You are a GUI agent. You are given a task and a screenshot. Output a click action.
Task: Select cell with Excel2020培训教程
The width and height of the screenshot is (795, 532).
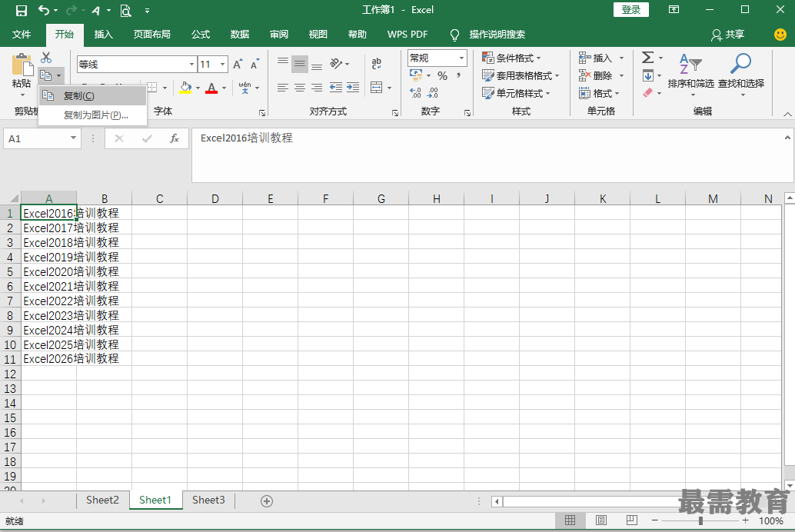(48, 272)
